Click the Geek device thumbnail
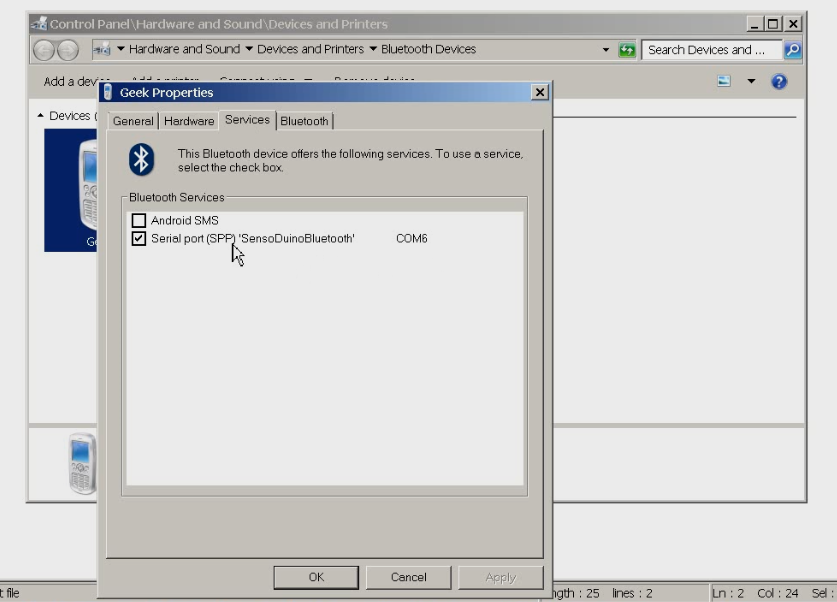Image resolution: width=837 pixels, height=602 pixels. click(x=75, y=190)
